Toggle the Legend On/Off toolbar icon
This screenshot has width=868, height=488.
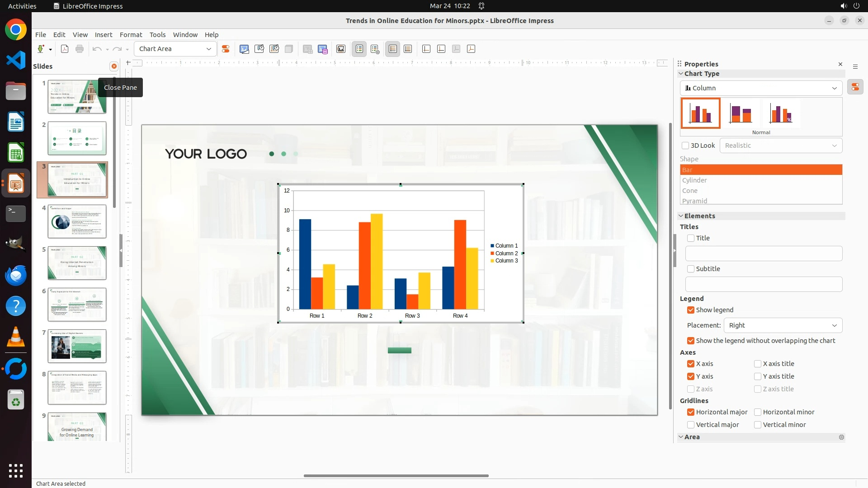pos(359,49)
